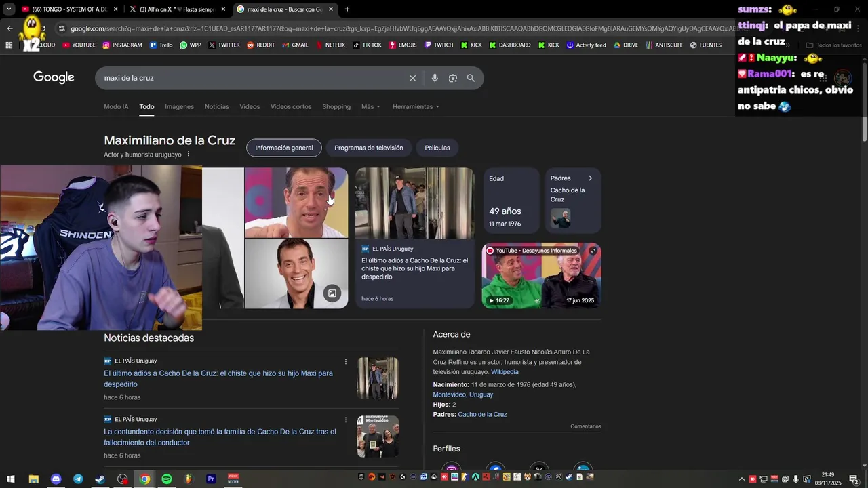Open Telegram from the taskbar

(78, 479)
